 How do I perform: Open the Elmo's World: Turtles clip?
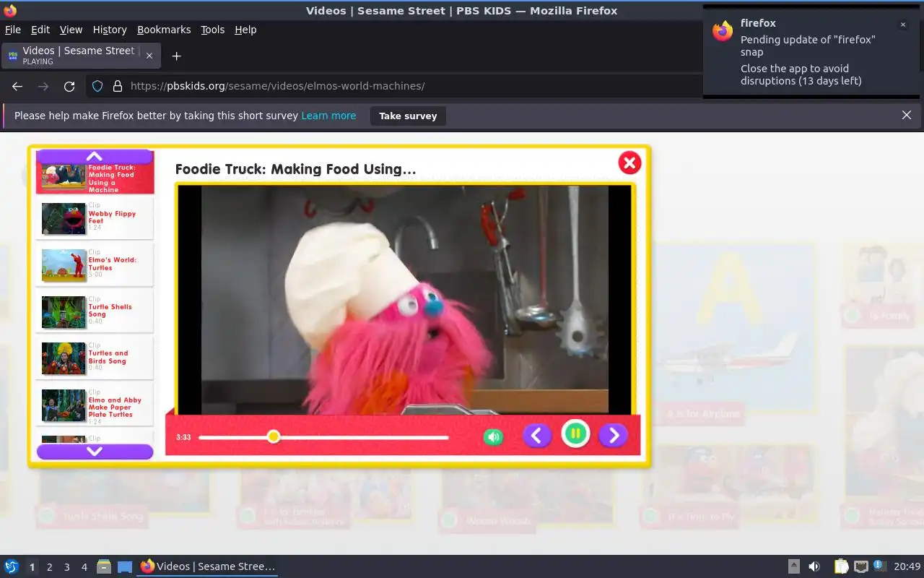(95, 264)
